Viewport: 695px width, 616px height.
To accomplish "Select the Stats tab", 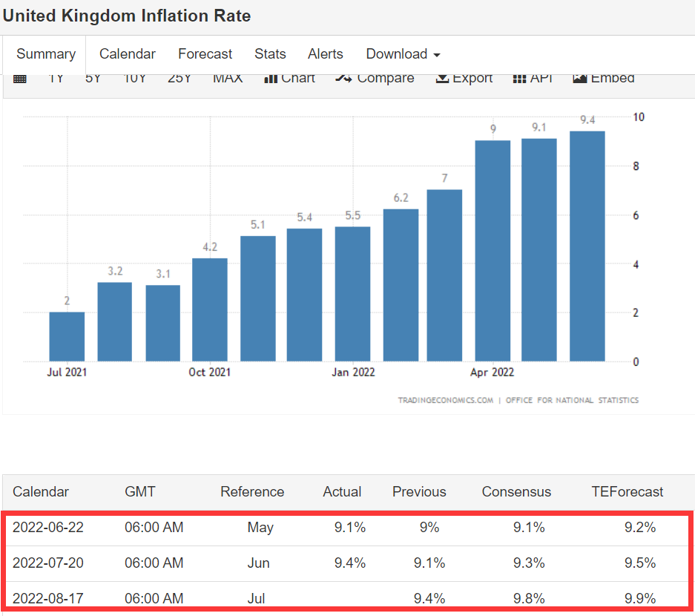I will [x=270, y=54].
